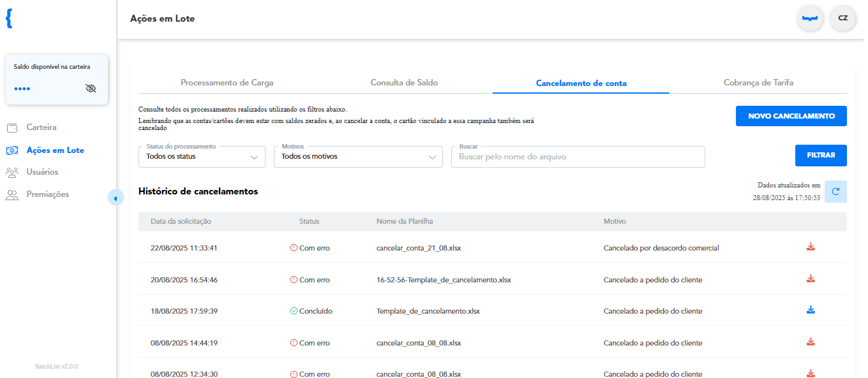
Task: Click the FILTRAR button
Action: click(x=821, y=156)
